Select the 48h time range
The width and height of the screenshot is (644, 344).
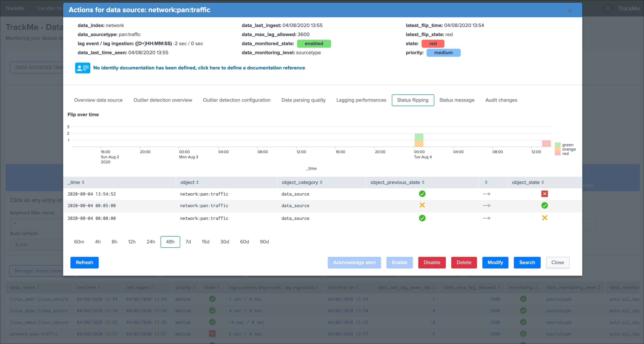click(170, 242)
